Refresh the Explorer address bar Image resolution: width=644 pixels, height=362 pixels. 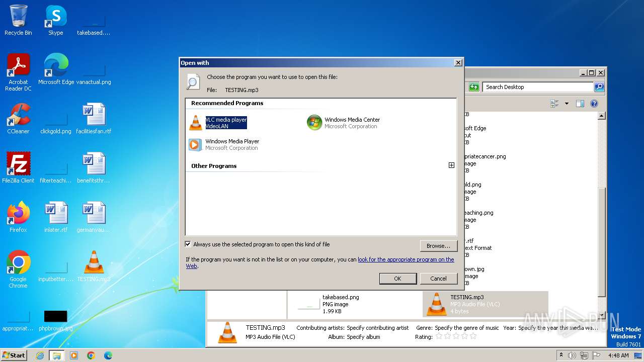click(x=474, y=87)
